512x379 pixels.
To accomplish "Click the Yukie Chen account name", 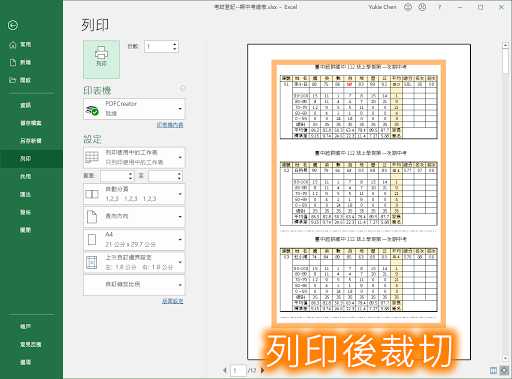I will (x=382, y=7).
